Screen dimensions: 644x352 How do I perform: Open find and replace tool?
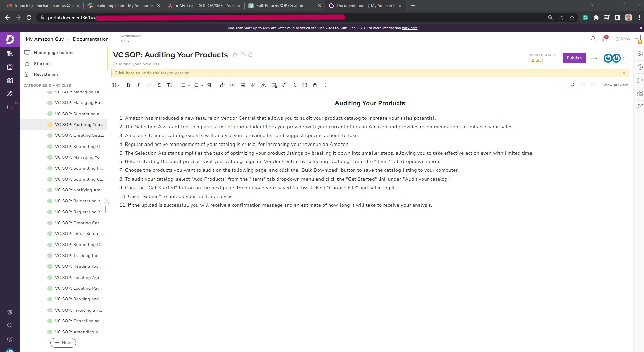click(294, 85)
